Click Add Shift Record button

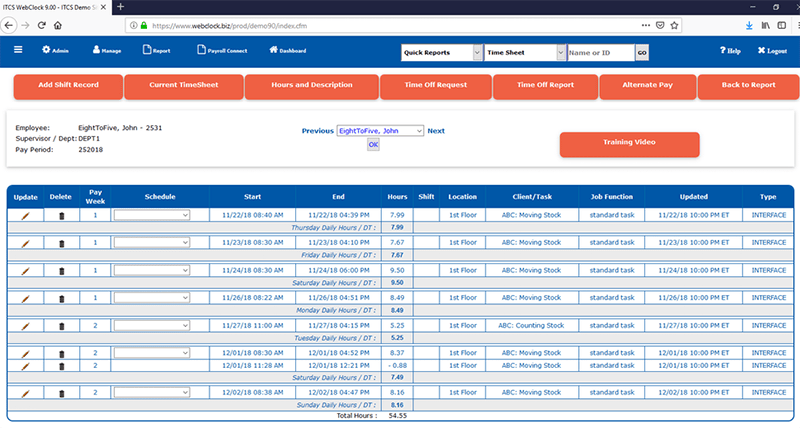point(68,86)
